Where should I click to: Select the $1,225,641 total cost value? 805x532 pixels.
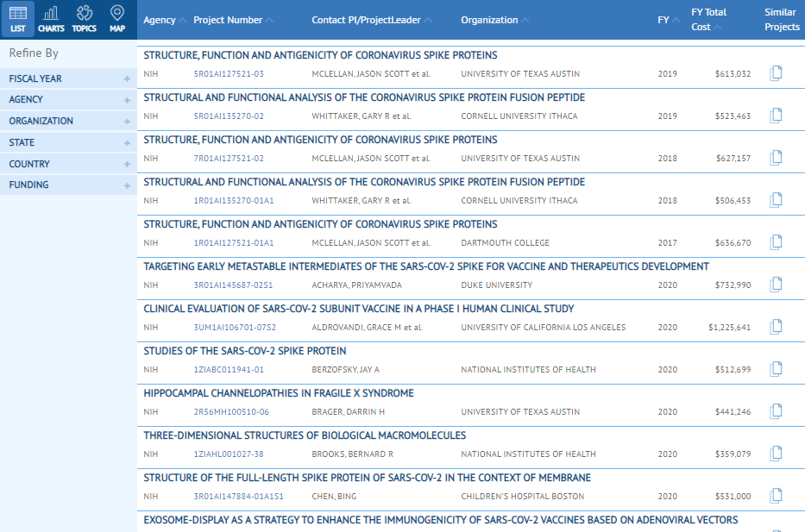pyautogui.click(x=730, y=328)
